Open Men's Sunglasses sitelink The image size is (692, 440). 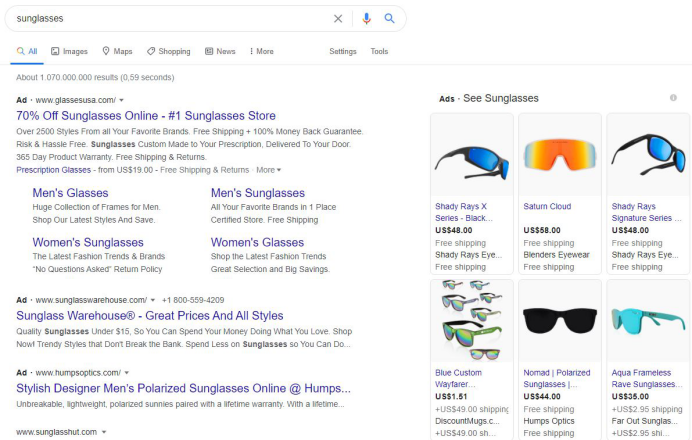258,193
